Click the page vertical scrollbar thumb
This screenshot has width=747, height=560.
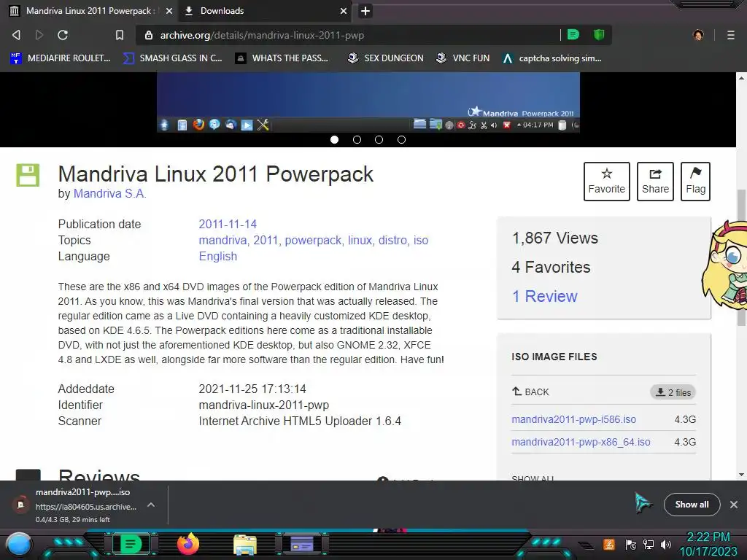point(741,257)
